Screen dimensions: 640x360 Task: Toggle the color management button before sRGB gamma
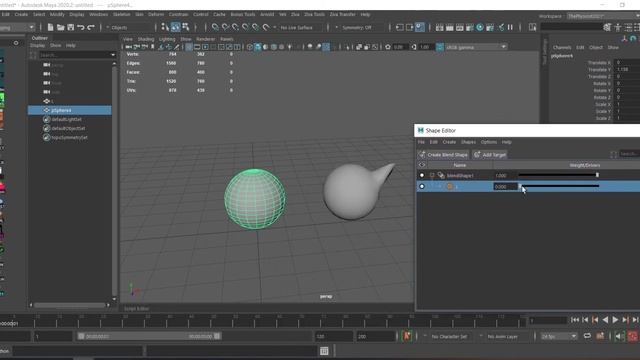click(x=440, y=47)
